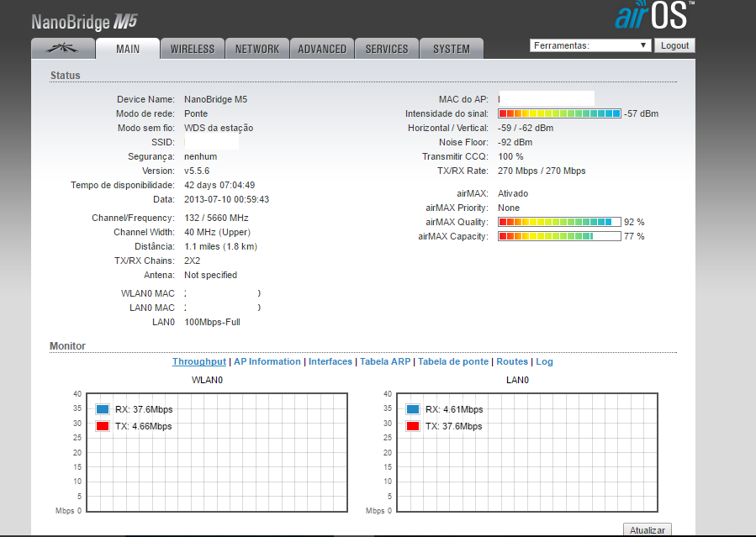Click the '40 MHz (Upper)' value
The width and height of the screenshot is (756, 537).
218,232
